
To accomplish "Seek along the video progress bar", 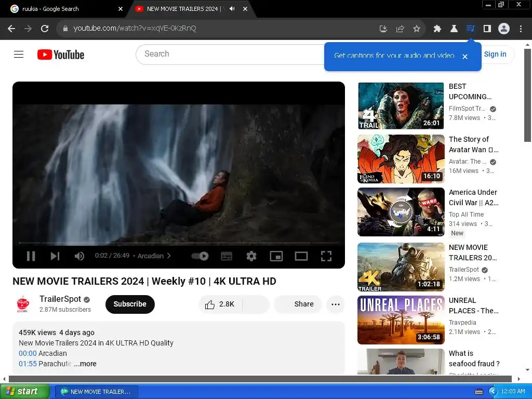I will pos(179,243).
